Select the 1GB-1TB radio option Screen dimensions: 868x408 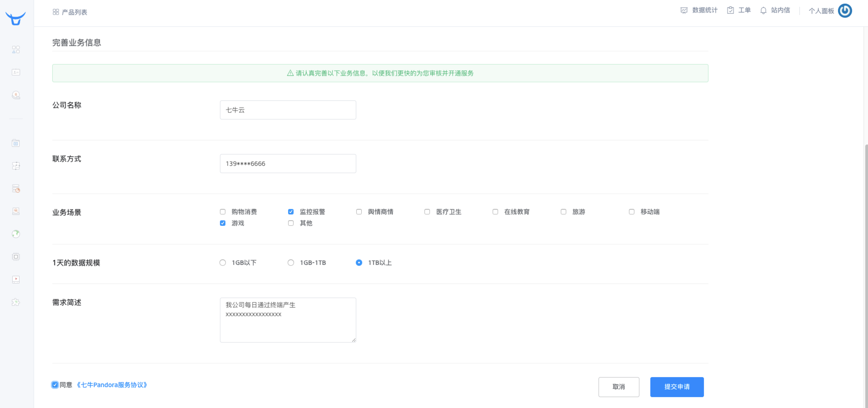point(291,262)
